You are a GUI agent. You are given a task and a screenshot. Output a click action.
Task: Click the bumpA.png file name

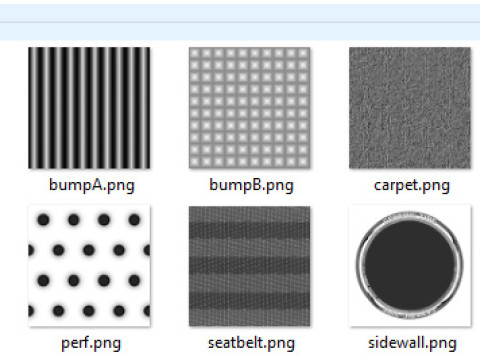point(92,185)
